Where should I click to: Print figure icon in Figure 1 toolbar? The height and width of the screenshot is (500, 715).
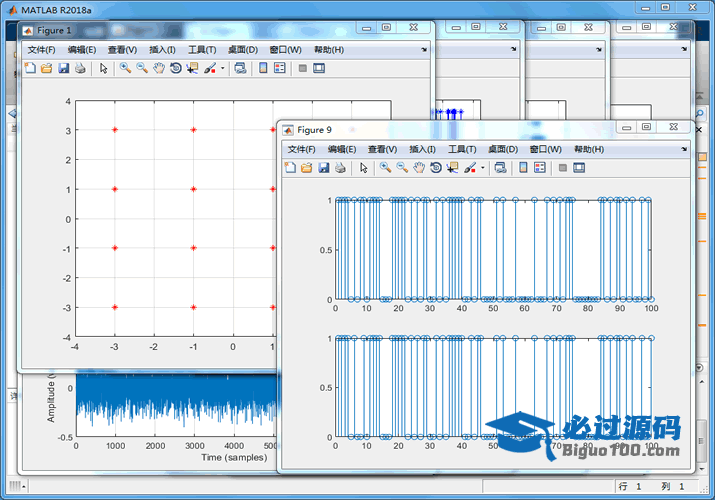(80, 68)
